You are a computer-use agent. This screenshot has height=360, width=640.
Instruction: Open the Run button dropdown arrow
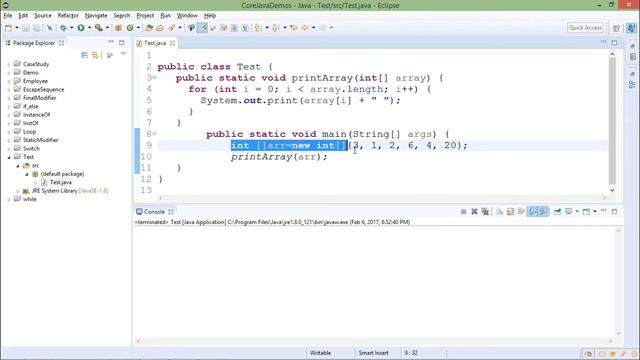tap(89, 28)
